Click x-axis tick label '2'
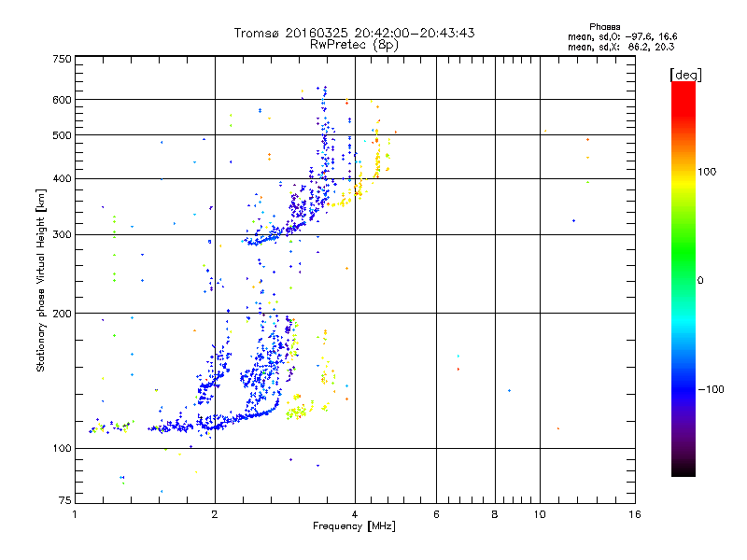 coord(215,514)
